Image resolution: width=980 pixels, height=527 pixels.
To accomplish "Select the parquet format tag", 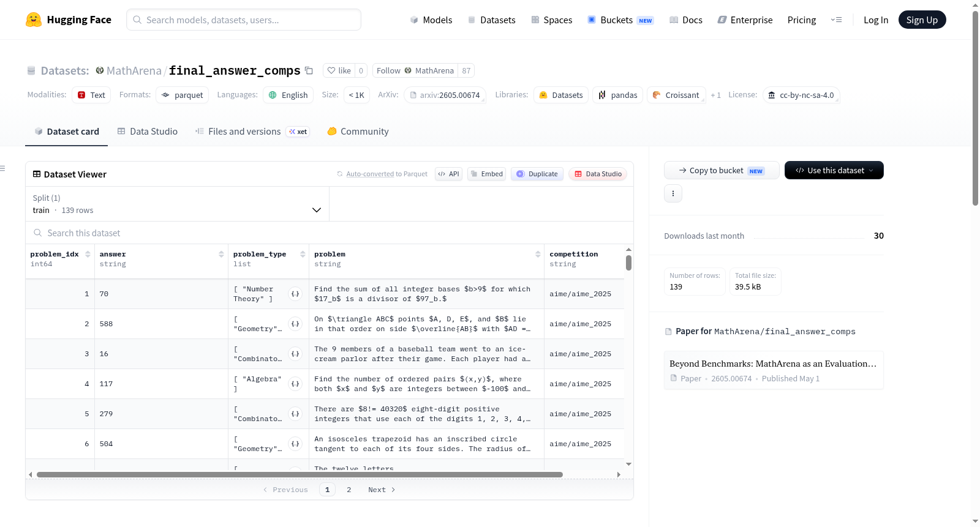I will [182, 95].
